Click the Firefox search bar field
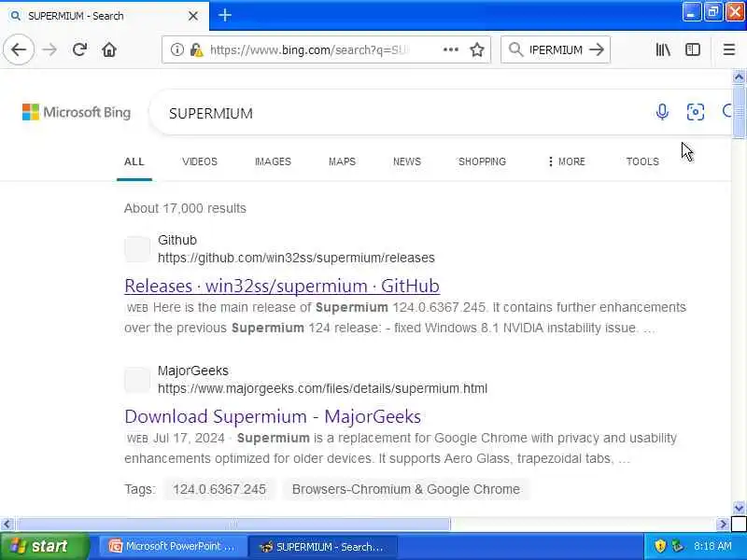Viewport: 747px width, 560px height. (x=556, y=49)
